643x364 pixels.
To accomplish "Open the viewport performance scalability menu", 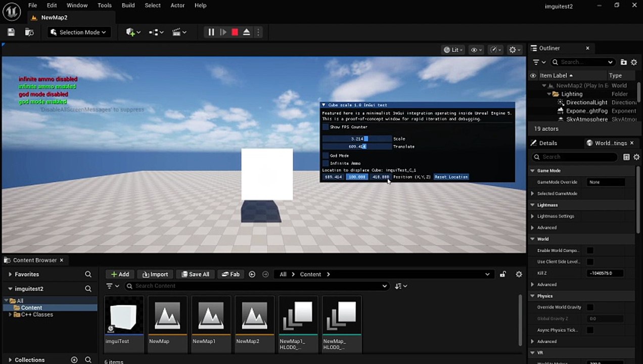I will pyautogui.click(x=495, y=50).
